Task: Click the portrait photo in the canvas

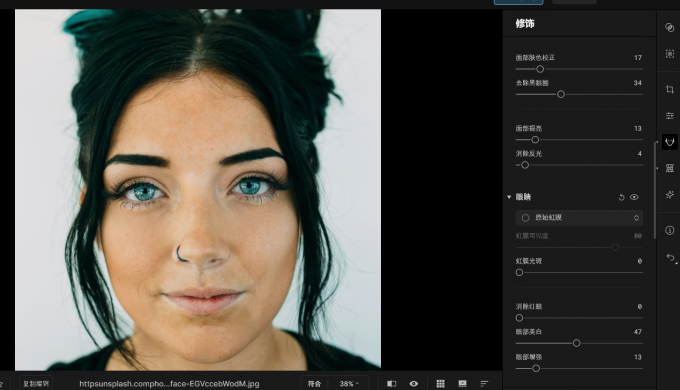Action: tap(198, 190)
